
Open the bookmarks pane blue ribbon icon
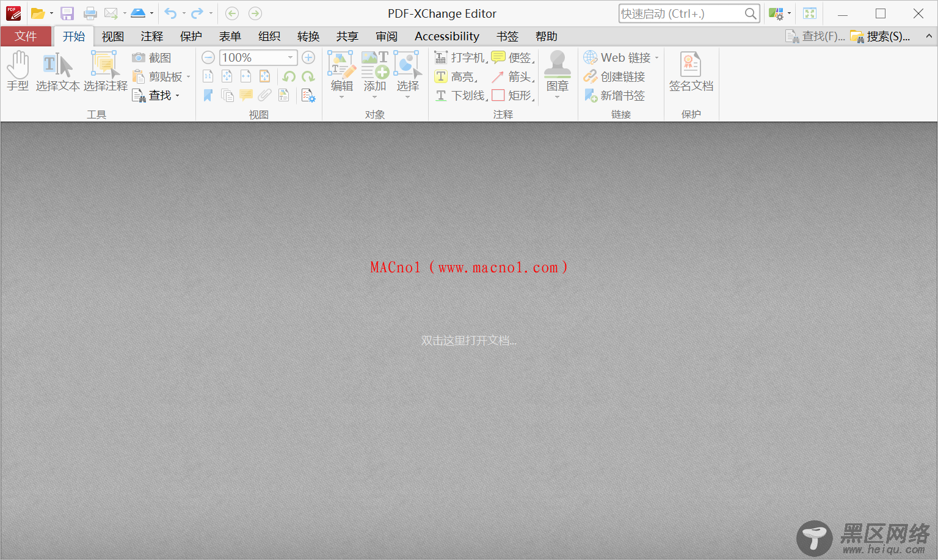[x=208, y=95]
